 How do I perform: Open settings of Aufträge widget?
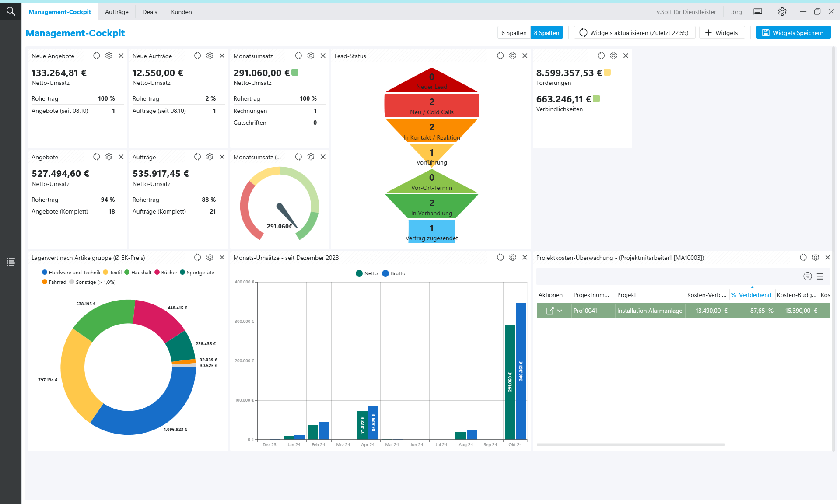coord(210,157)
